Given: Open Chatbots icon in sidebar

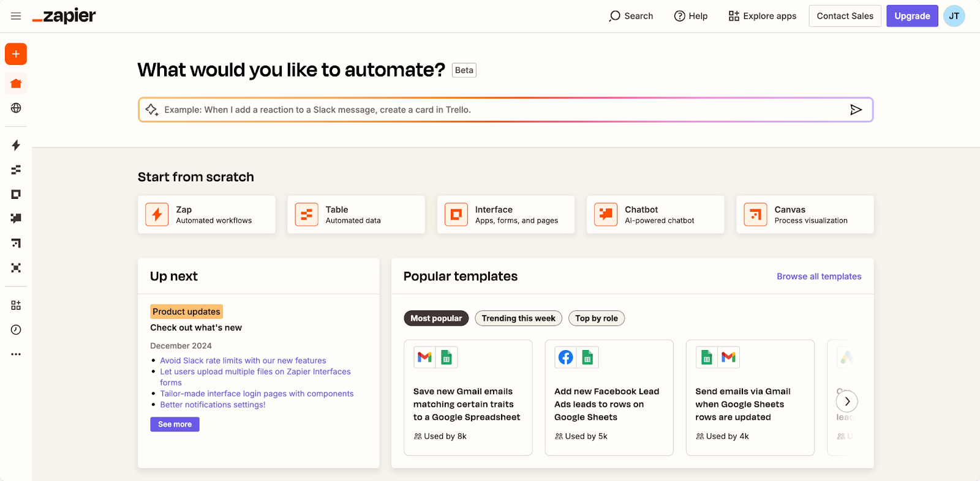Looking at the screenshot, I should 16,218.
